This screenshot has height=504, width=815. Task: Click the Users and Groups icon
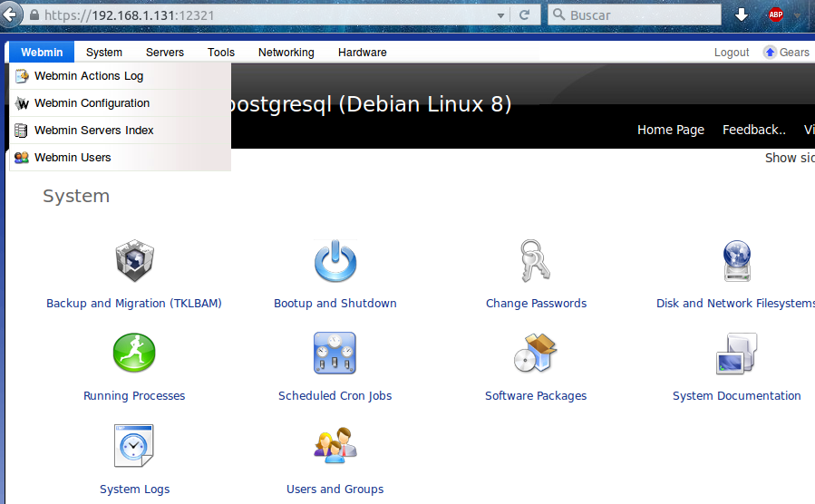coord(335,446)
